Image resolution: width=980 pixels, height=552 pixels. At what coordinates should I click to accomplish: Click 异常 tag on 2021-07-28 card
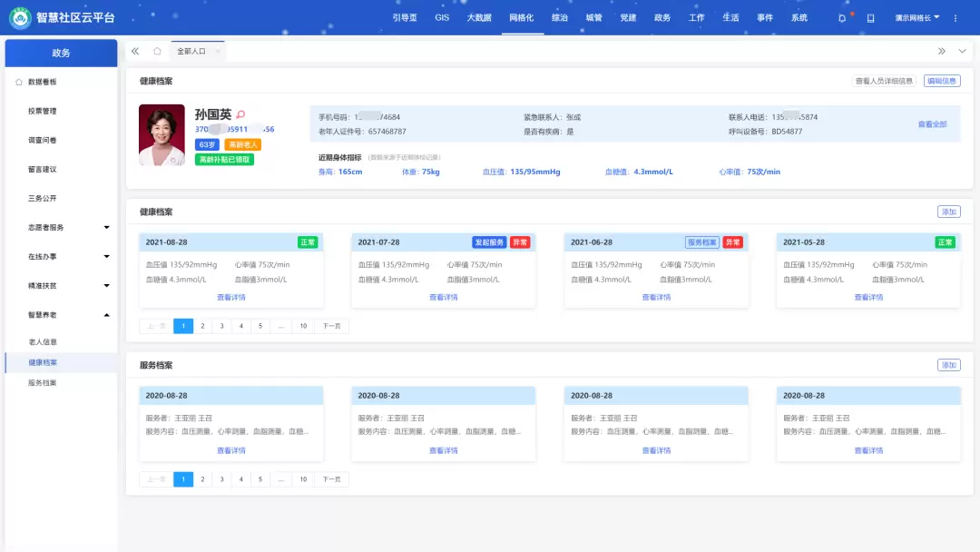[520, 242]
